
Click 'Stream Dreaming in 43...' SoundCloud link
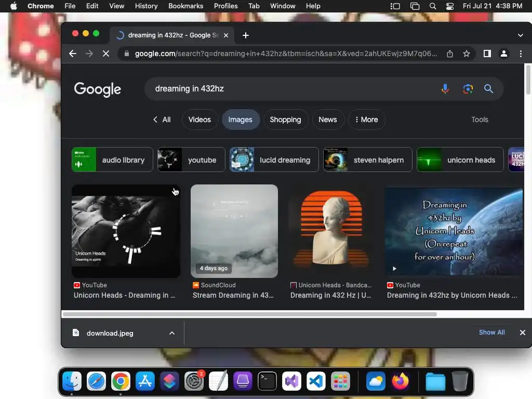coord(233,295)
